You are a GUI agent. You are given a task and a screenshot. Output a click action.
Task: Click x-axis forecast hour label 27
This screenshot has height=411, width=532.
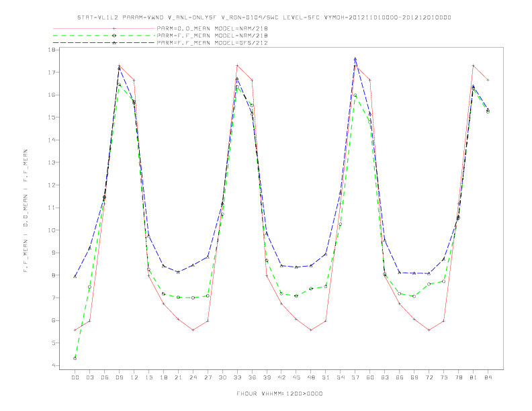tap(208, 377)
